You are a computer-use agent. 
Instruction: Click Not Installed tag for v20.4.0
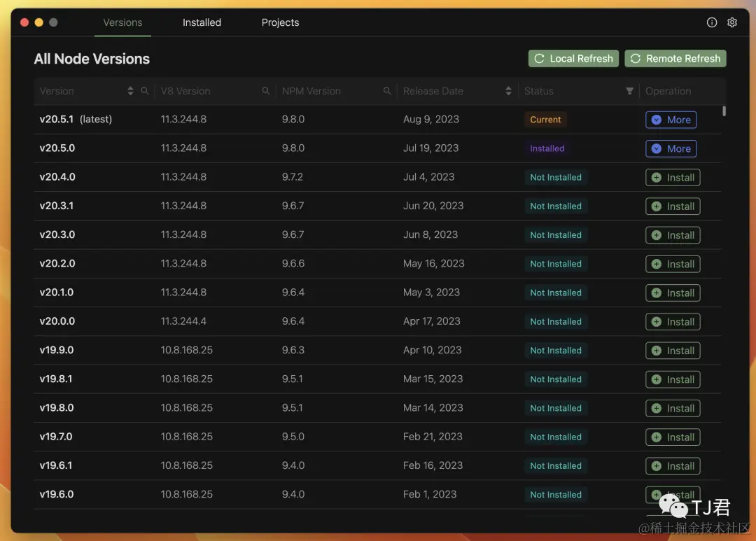coord(555,178)
